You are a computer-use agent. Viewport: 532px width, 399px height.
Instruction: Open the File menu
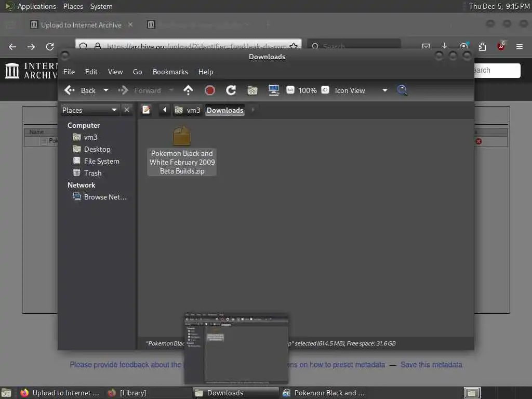(69, 72)
